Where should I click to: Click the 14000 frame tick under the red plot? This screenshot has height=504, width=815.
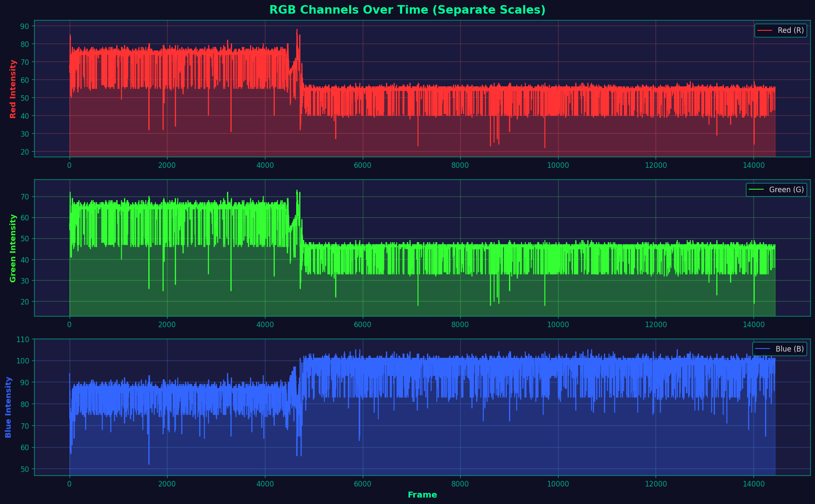pos(753,165)
